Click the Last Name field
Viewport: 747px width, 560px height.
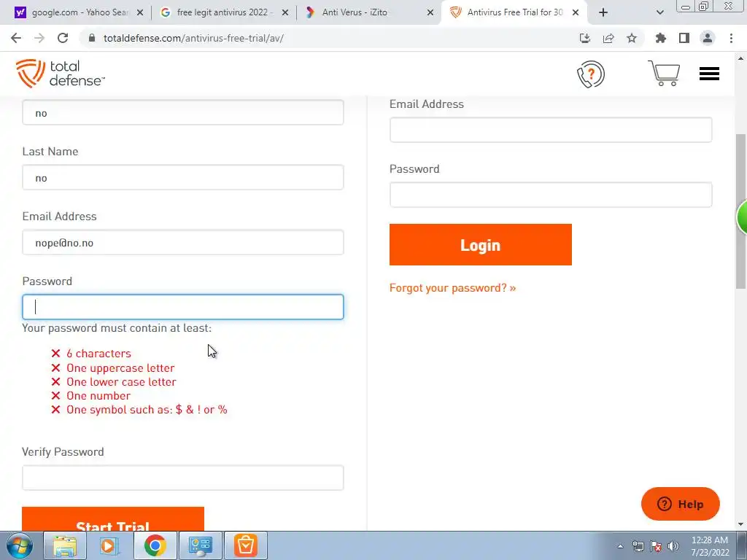click(x=183, y=177)
